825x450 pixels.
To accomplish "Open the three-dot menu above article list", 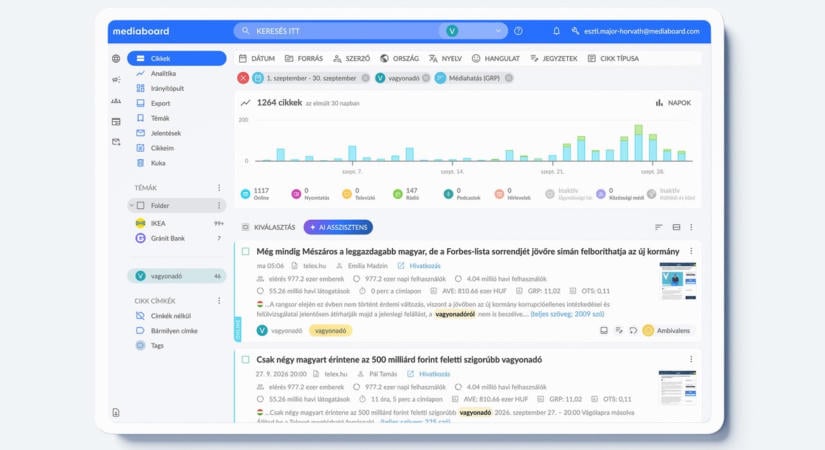I will click(x=691, y=227).
